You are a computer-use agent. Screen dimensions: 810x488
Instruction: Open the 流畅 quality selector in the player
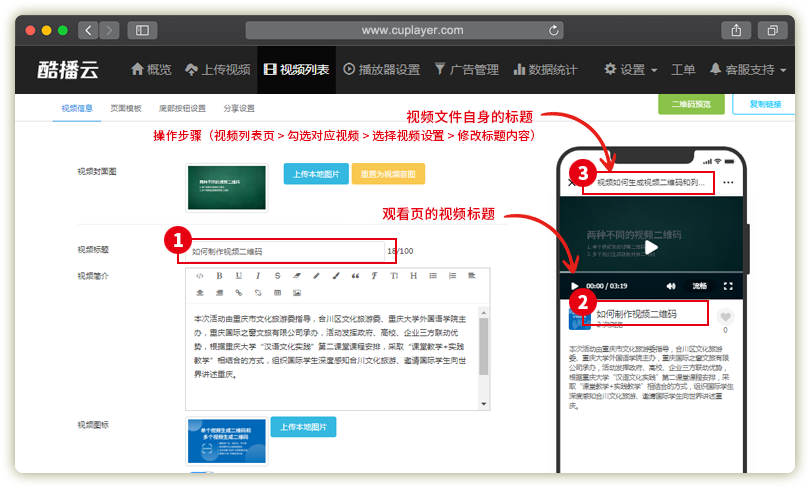(699, 286)
